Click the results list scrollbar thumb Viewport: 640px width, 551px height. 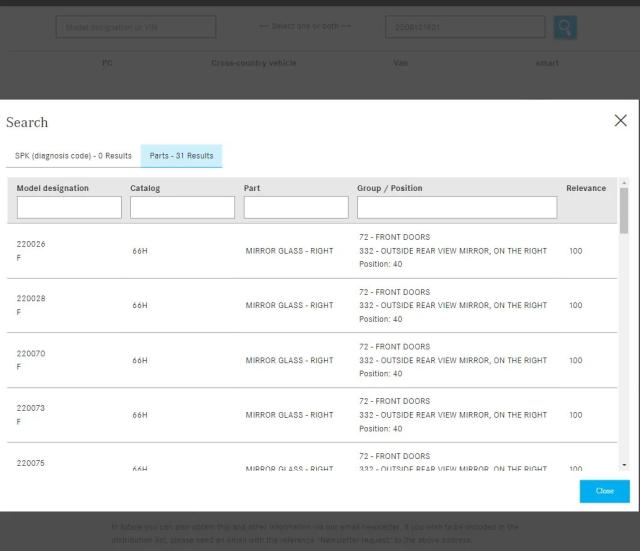pyautogui.click(x=624, y=211)
